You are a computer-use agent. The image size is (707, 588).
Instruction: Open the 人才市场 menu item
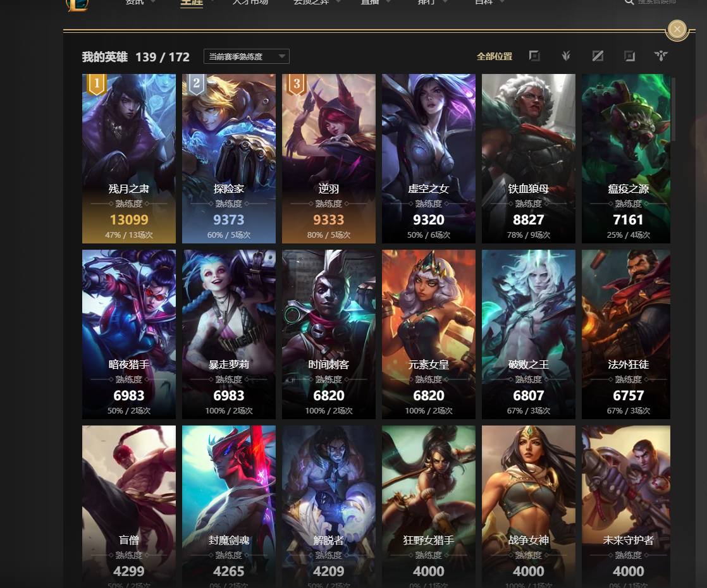[x=250, y=3]
